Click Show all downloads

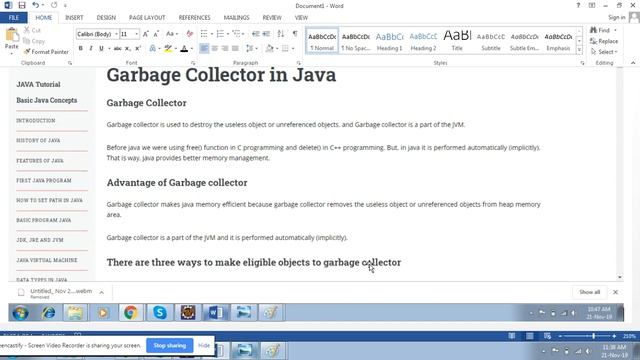click(589, 292)
